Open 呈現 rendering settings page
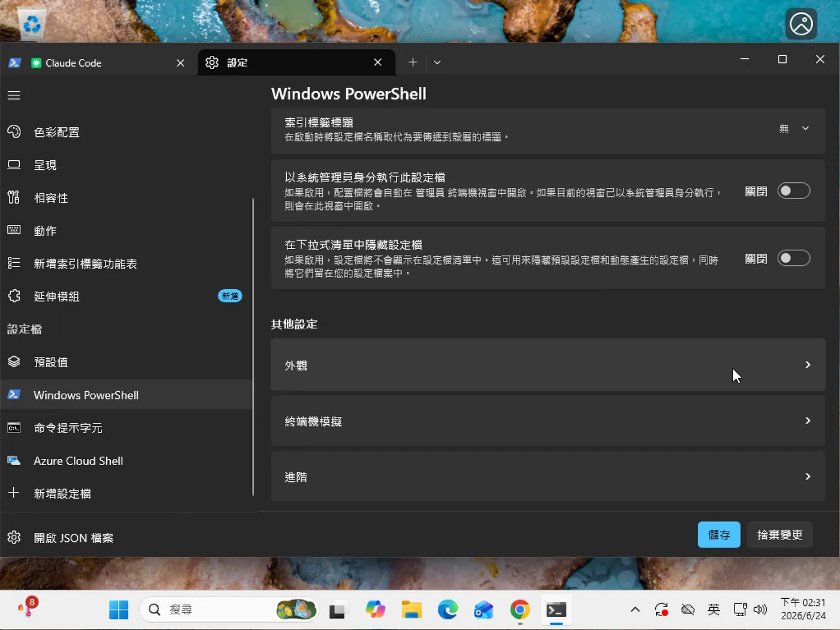Viewport: 840px width, 630px height. [126, 165]
